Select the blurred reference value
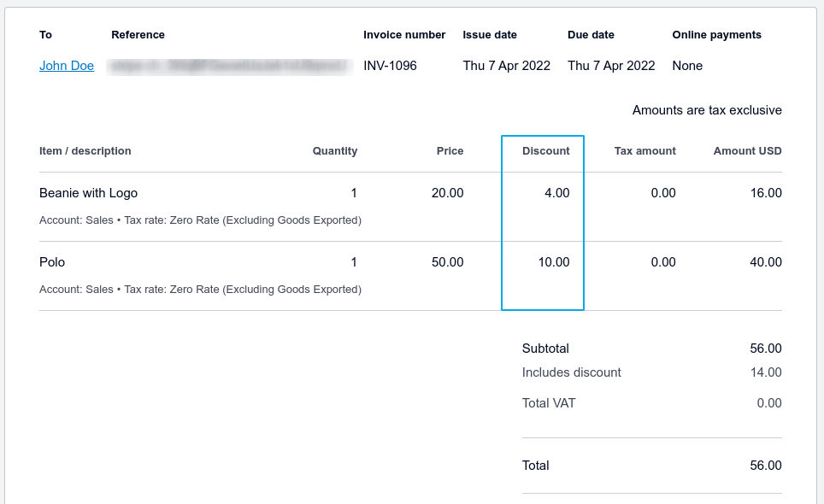The width and height of the screenshot is (824, 504). [231, 66]
